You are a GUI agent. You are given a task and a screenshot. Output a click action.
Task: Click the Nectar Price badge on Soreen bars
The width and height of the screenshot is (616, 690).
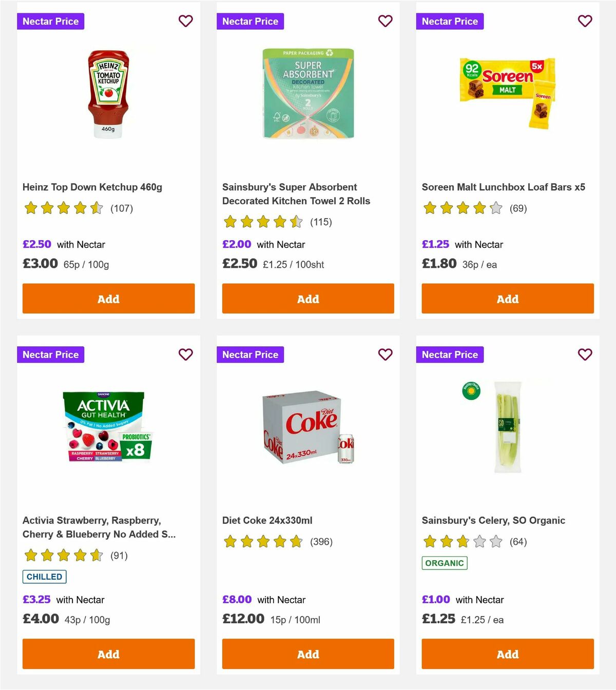click(x=450, y=21)
